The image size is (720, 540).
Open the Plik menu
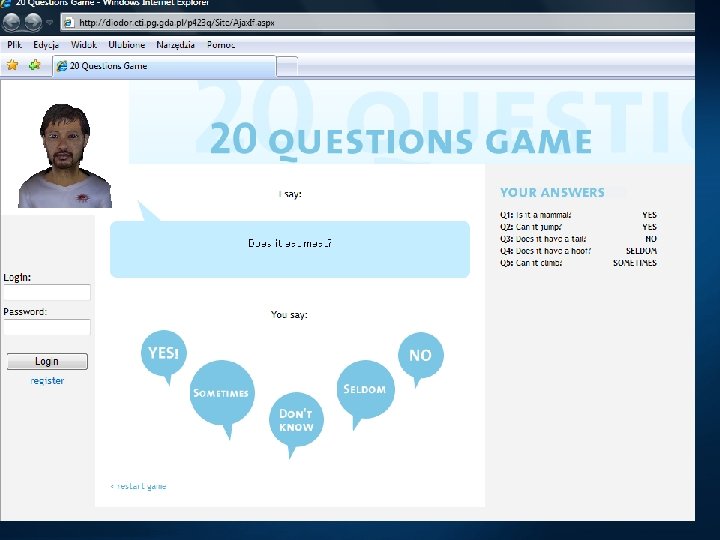pos(15,45)
